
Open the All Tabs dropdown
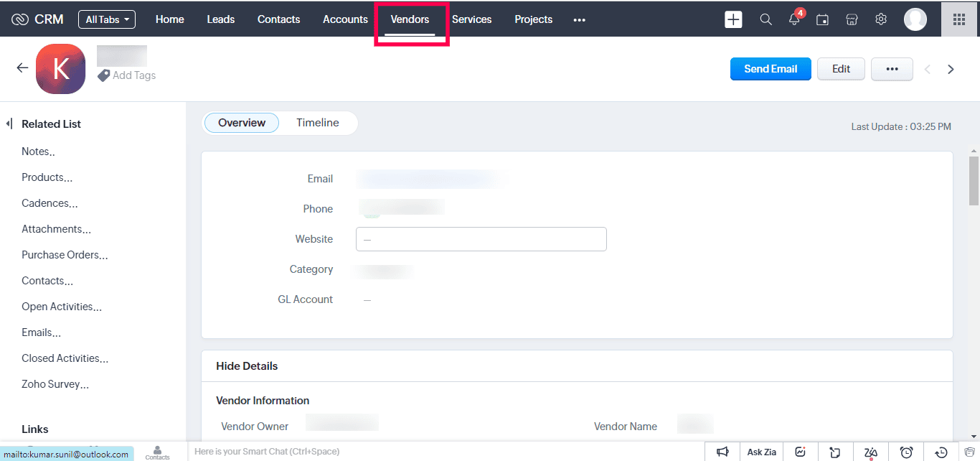click(107, 19)
